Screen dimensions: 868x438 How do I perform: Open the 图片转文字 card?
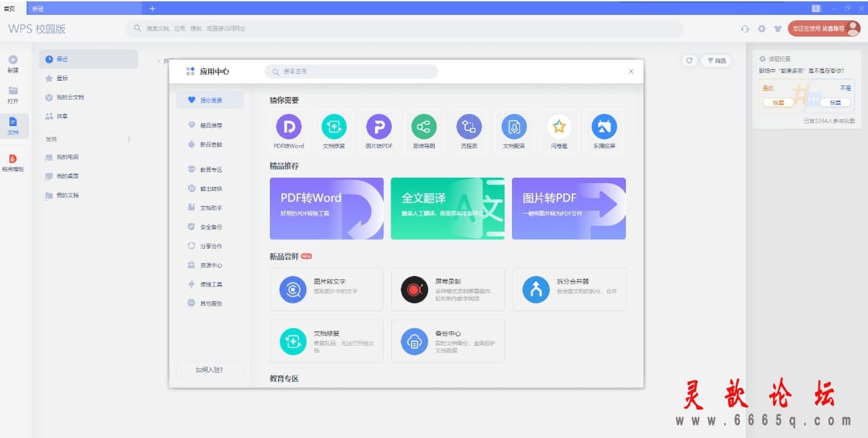[x=326, y=290]
